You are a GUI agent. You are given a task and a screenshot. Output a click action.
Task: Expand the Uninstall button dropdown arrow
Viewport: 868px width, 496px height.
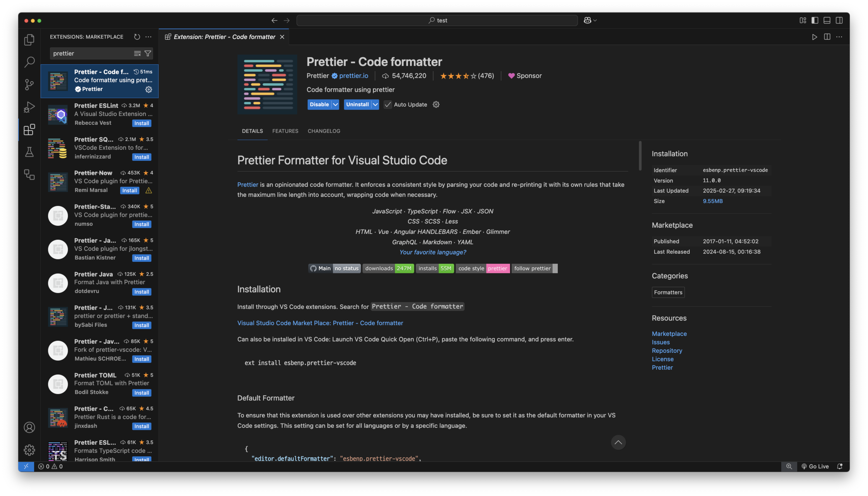tap(375, 105)
